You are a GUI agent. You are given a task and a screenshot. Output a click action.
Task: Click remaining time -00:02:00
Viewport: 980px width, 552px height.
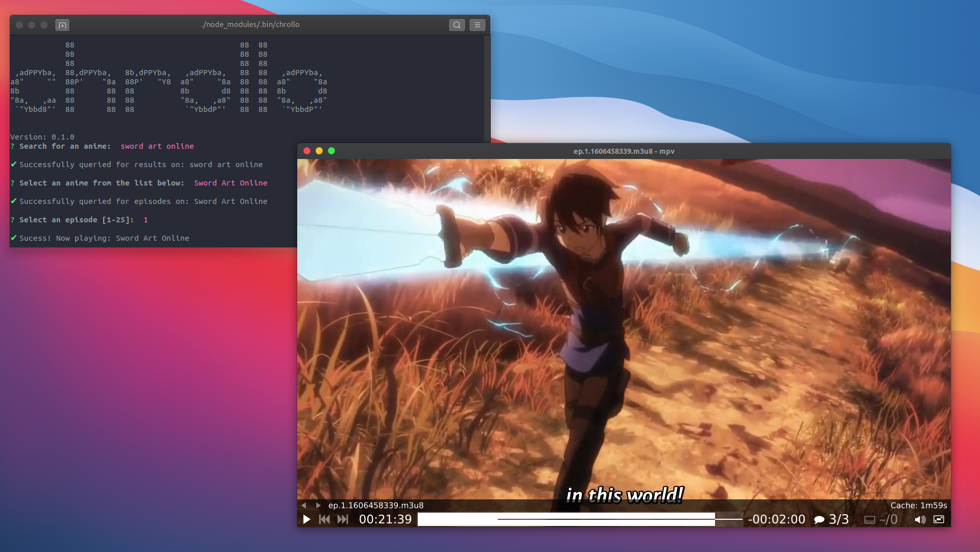coord(777,519)
